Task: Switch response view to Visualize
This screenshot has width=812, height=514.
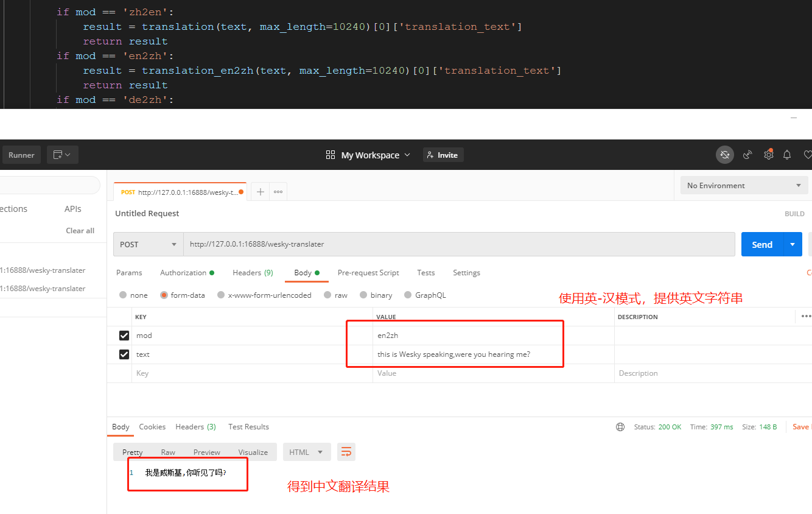Action: coord(253,452)
